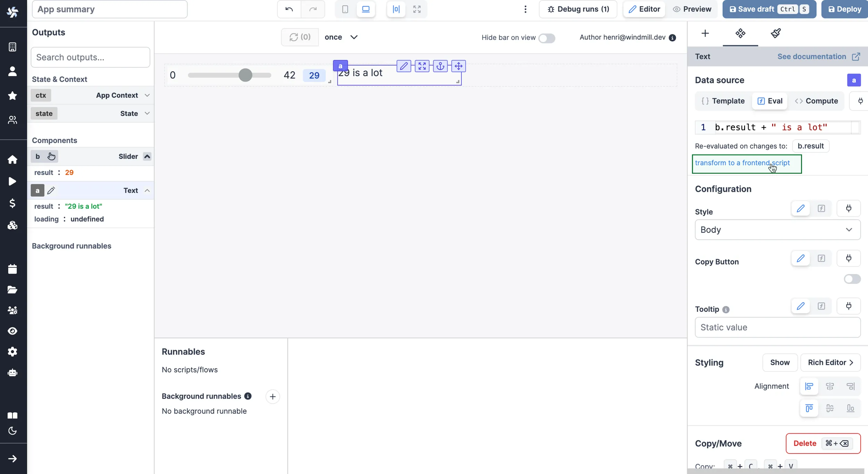The image size is (868, 474).
Task: Add a background runnable with plus icon
Action: tap(273, 397)
